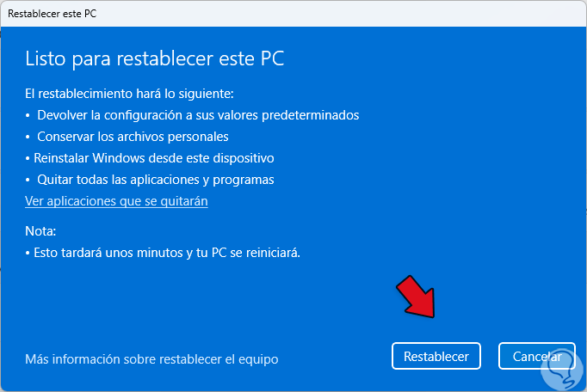The image size is (587, 392).
Task: Click the Restablecer button
Action: click(436, 356)
